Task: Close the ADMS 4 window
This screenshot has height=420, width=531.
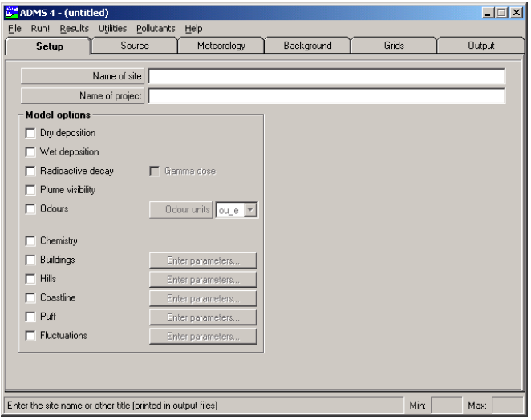Action: tap(517, 13)
